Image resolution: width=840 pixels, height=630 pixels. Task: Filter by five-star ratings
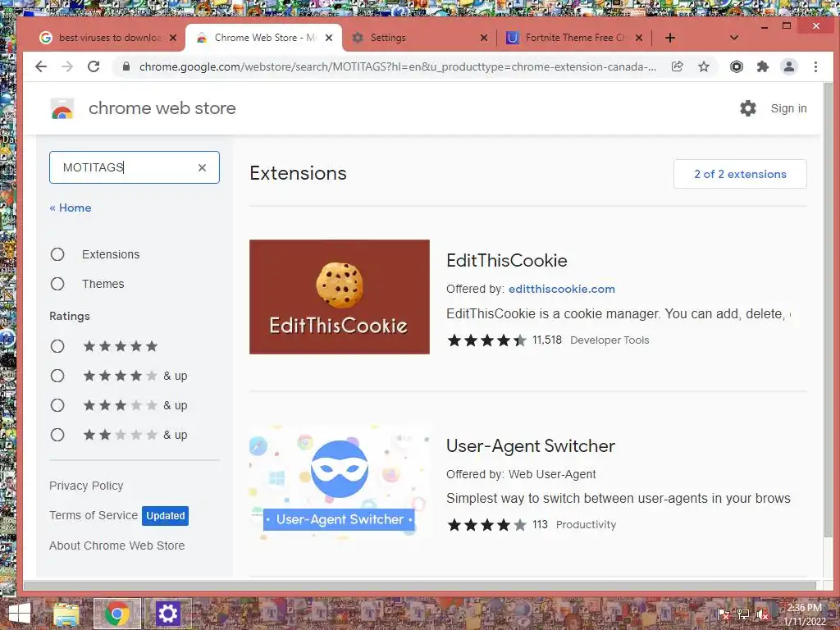tap(57, 346)
